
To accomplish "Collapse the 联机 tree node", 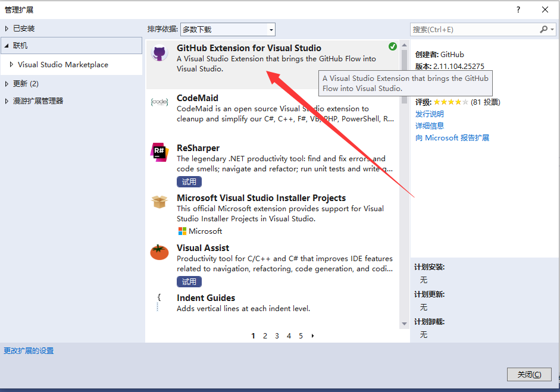I will coord(7,46).
